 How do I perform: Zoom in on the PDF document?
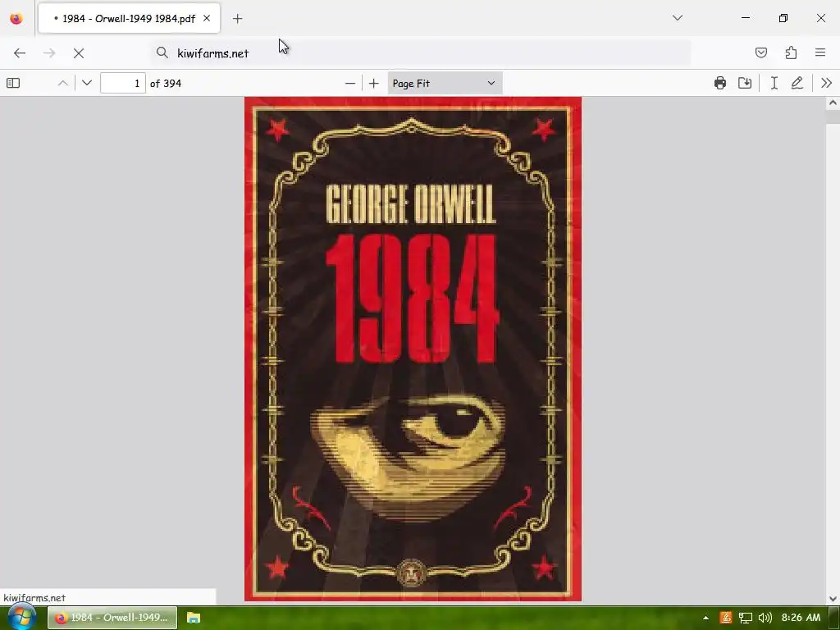click(374, 83)
